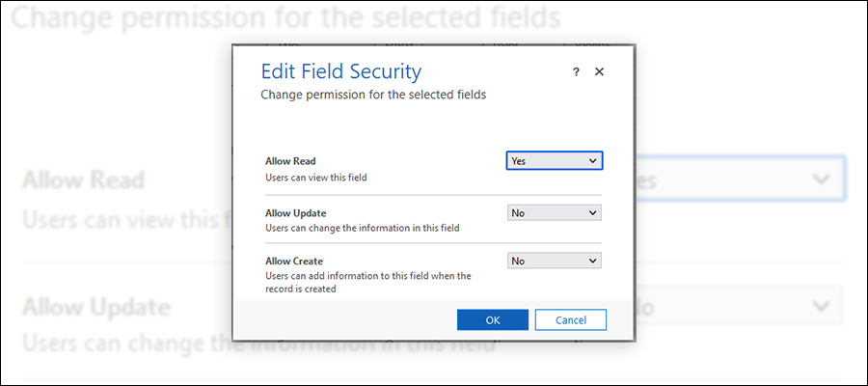Click the 'Users can view this field' description
Viewport: 868px width, 386px height.
pyautogui.click(x=316, y=178)
